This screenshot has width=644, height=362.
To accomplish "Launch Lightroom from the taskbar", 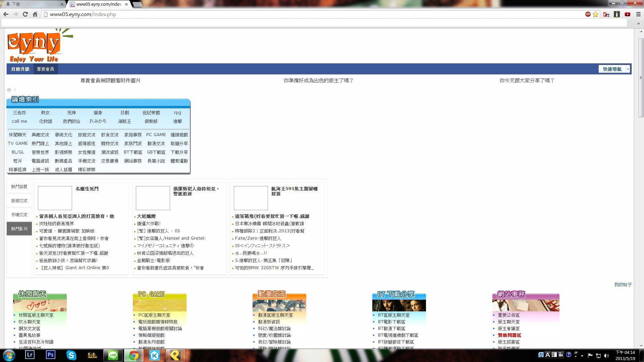I will (30, 355).
